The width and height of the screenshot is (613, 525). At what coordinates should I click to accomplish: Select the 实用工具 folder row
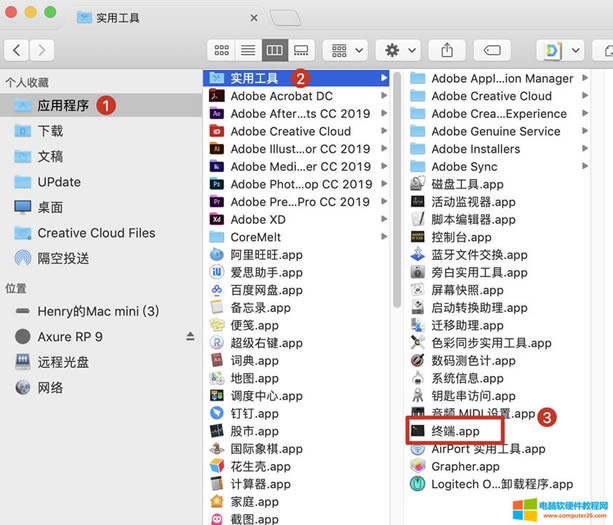pyautogui.click(x=296, y=78)
